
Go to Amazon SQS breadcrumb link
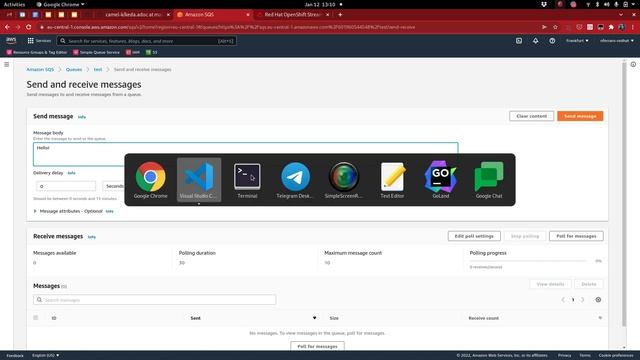coord(40,69)
